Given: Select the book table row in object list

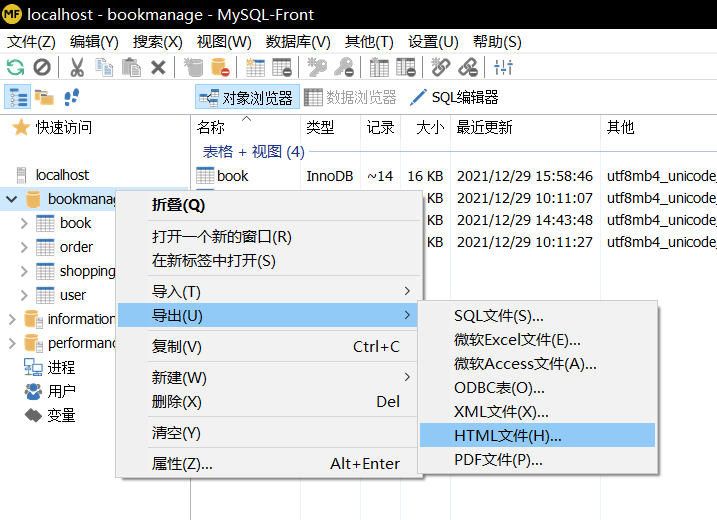Looking at the screenshot, I should pos(455,176).
